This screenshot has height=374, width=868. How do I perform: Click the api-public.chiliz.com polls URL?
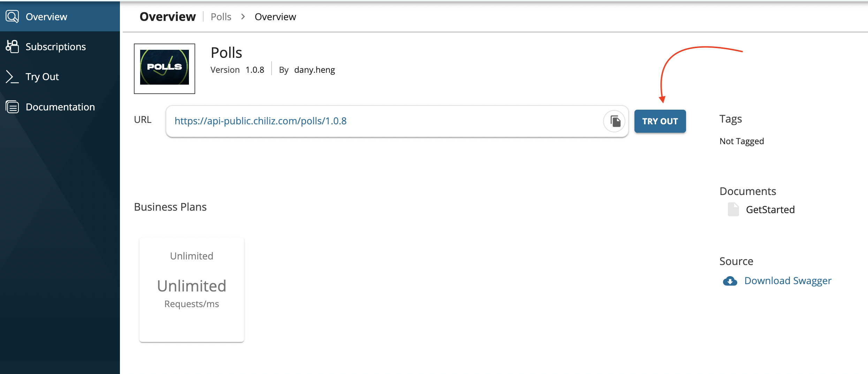(260, 121)
